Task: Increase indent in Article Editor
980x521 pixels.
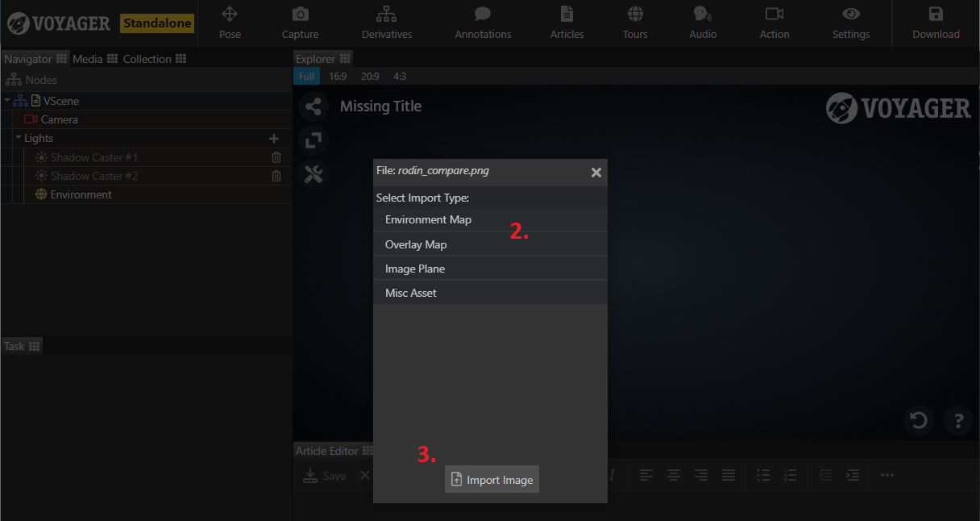Action: click(x=853, y=475)
